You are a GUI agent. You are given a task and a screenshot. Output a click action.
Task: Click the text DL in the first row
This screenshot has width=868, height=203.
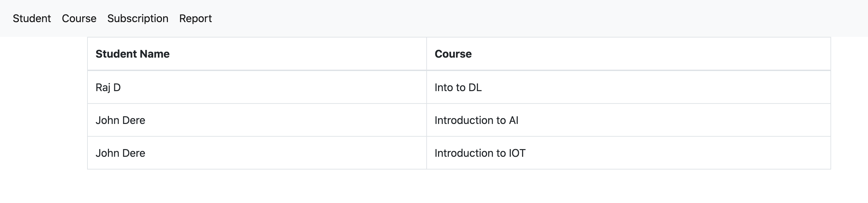(475, 87)
